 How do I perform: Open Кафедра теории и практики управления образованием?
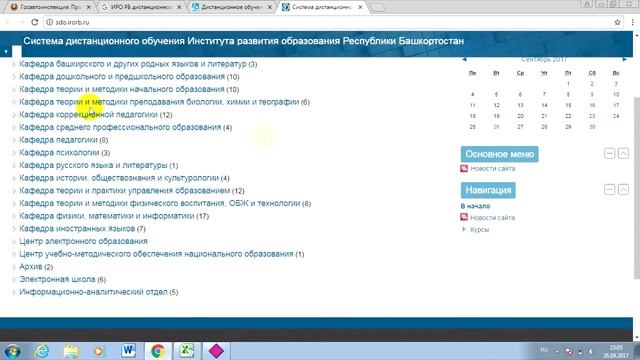(124, 190)
